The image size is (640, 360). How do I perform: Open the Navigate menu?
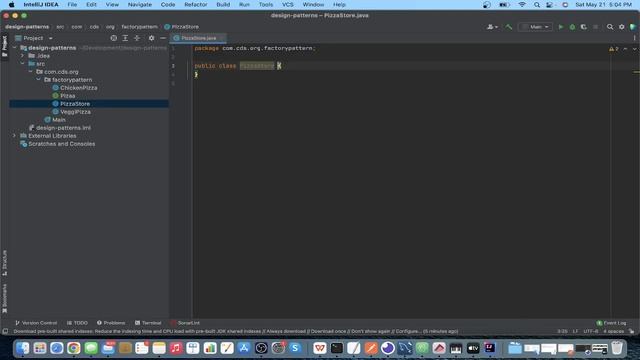pyautogui.click(x=140, y=4)
